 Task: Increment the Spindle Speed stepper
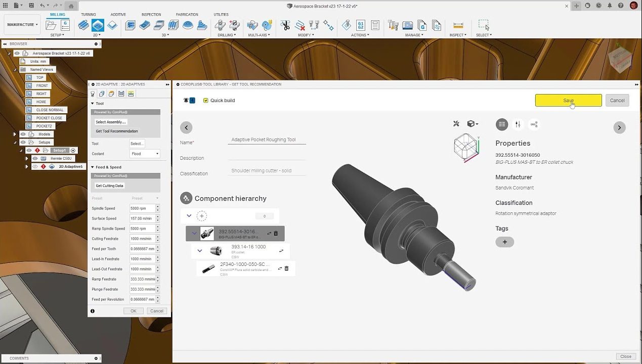click(x=158, y=206)
